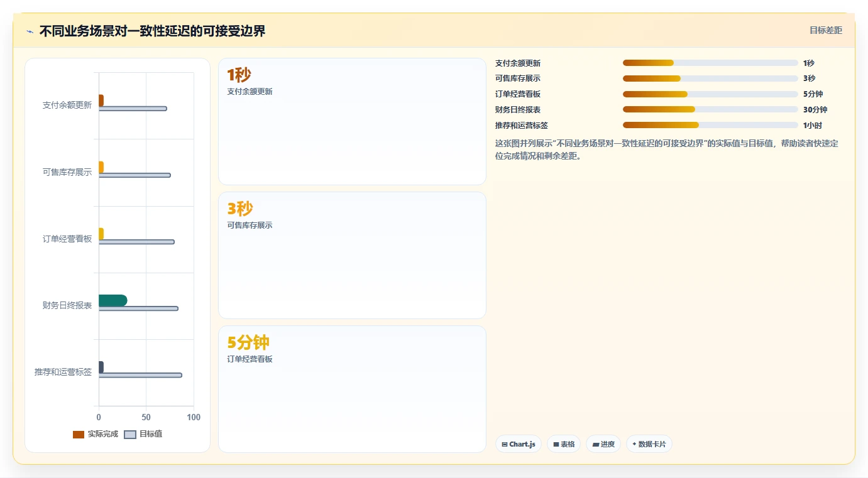
Task: Click the 订单经营看板 target bar in chart
Action: tap(136, 242)
